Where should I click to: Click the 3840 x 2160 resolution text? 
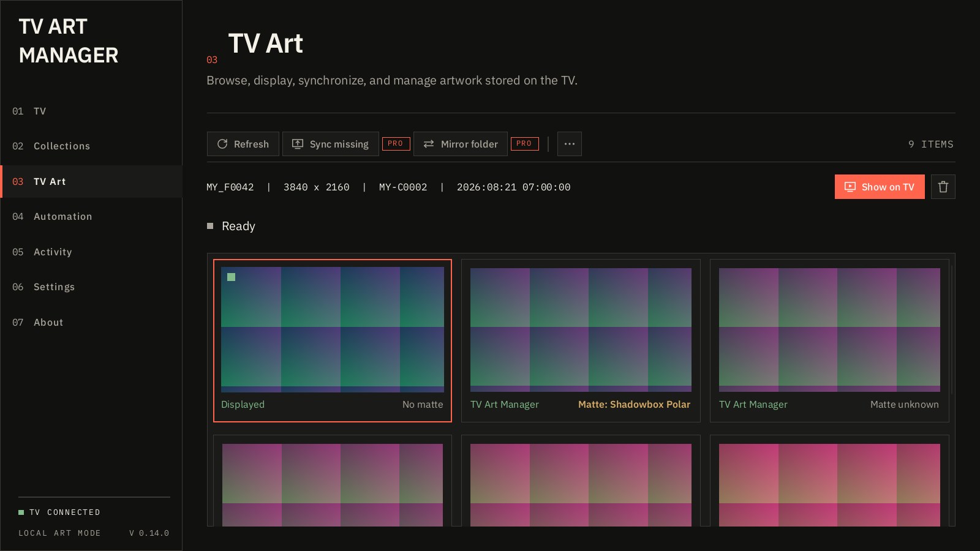point(316,187)
